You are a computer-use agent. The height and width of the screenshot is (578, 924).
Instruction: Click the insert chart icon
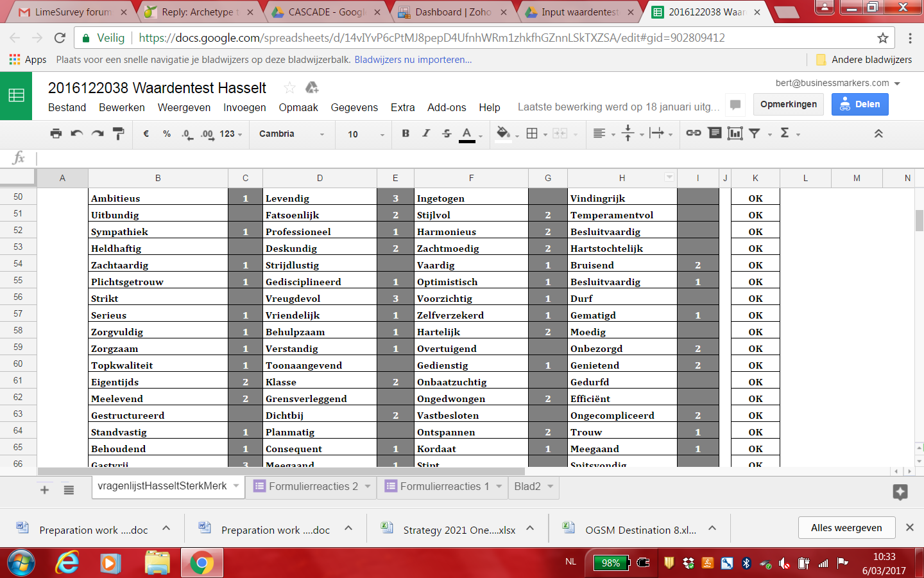click(735, 133)
